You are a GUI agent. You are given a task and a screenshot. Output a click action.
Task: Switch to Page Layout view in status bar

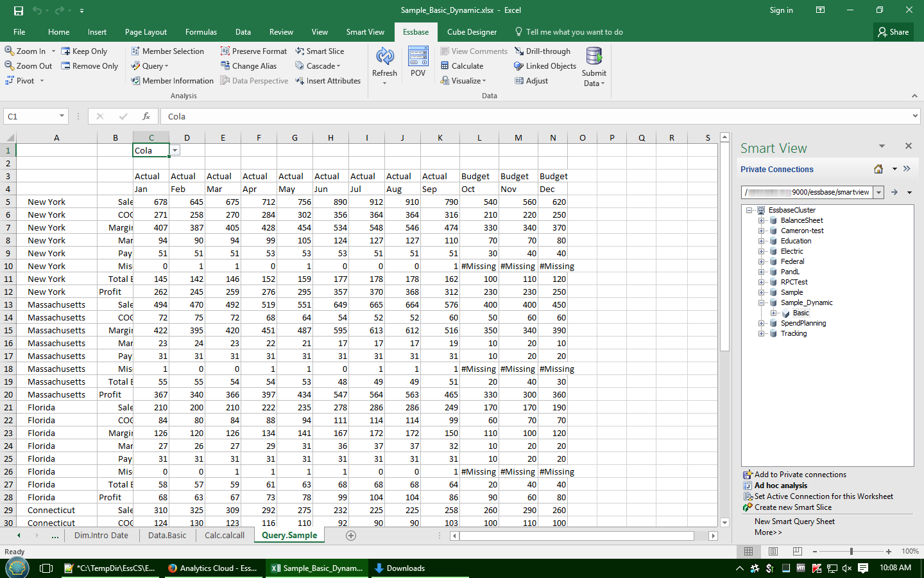(x=773, y=551)
